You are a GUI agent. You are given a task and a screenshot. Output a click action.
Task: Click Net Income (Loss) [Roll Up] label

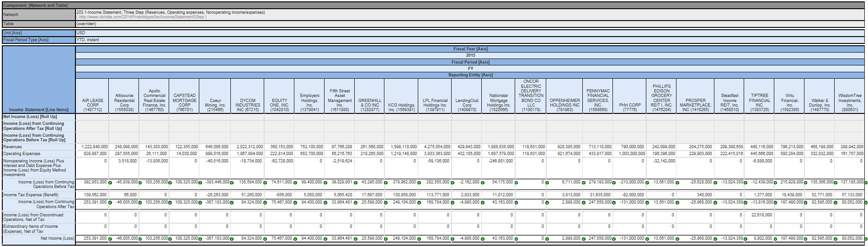(x=30, y=117)
